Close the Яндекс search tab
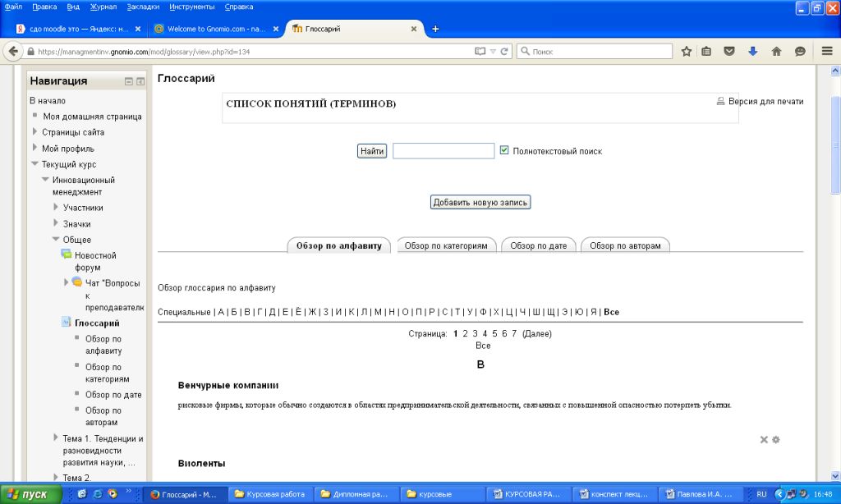Viewport: 841px width, 504px height. click(138, 29)
